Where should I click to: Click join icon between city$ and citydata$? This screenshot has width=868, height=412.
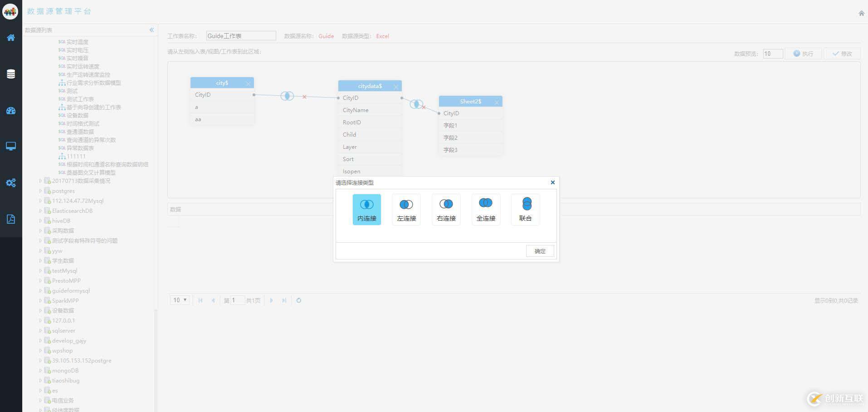click(287, 96)
